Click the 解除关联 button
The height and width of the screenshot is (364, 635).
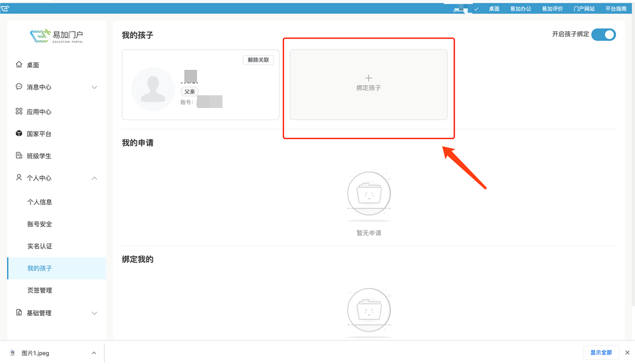[258, 60]
